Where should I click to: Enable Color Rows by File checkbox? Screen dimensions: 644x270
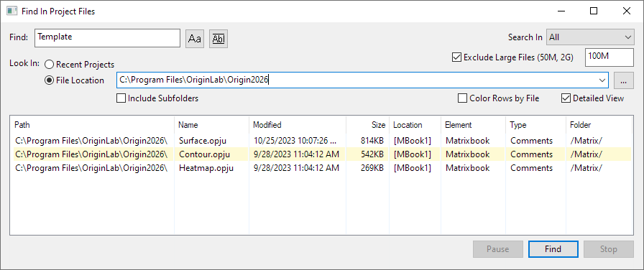(x=462, y=98)
